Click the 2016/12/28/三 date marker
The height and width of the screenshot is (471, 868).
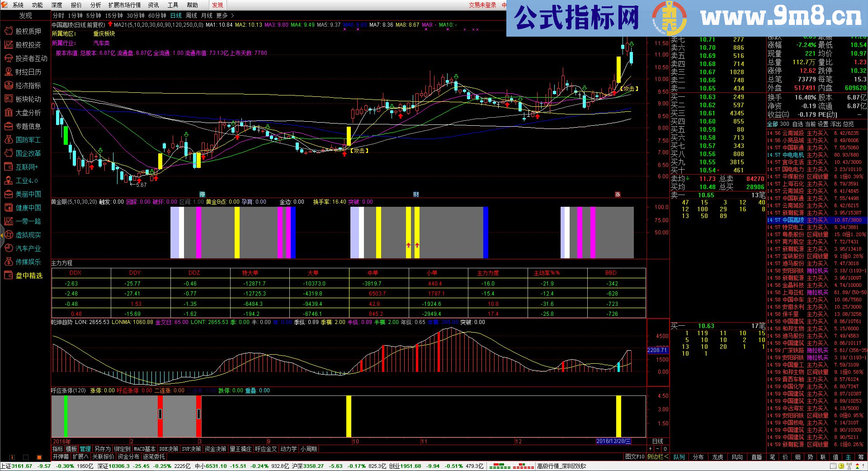click(x=613, y=441)
